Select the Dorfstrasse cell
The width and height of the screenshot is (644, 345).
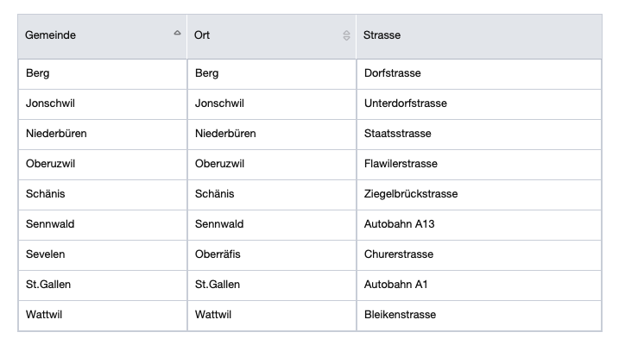392,73
